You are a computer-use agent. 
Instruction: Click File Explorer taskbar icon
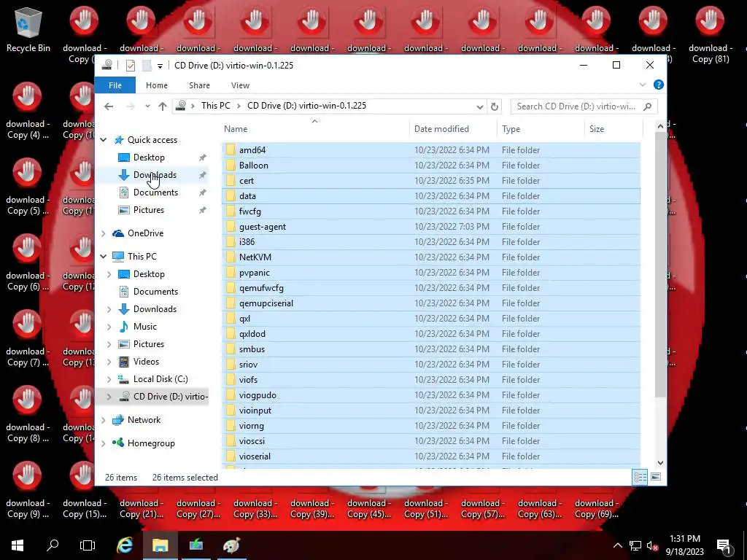pyautogui.click(x=160, y=545)
